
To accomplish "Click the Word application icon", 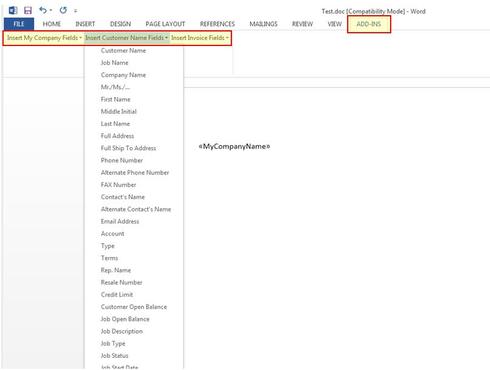I will coord(13,10).
